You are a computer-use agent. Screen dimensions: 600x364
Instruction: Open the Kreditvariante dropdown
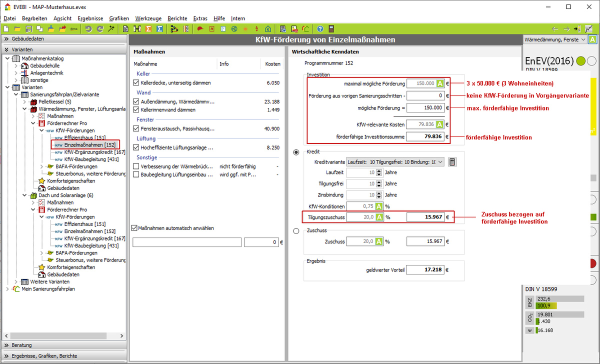pos(394,162)
